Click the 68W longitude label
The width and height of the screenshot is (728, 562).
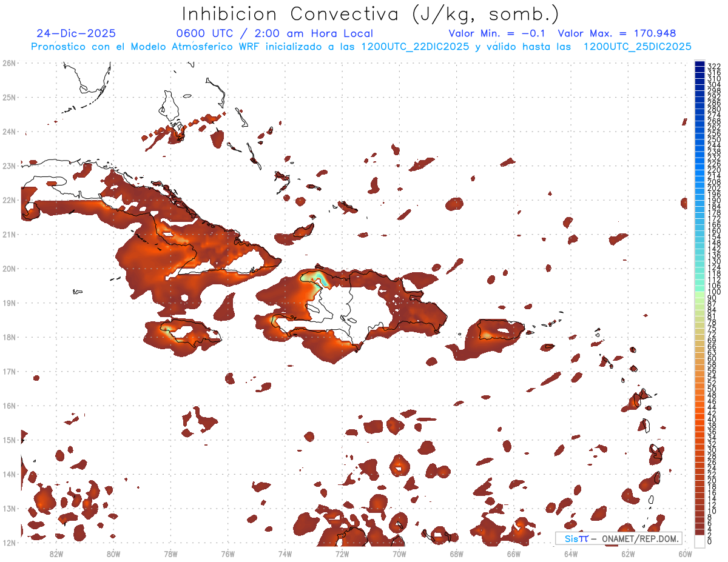[457, 553]
